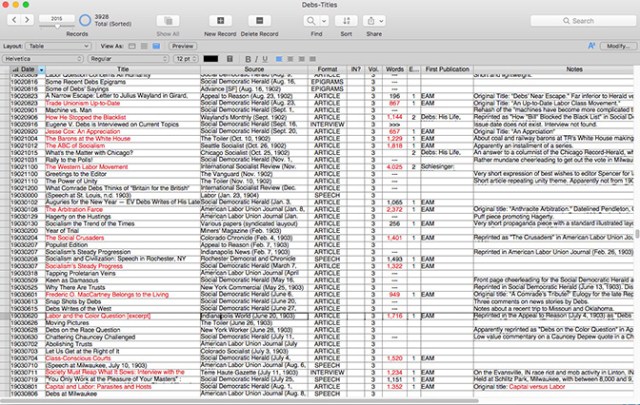Image resolution: width=640 pixels, height=405 pixels.
Task: Toggle bold formatting
Action: point(248,59)
